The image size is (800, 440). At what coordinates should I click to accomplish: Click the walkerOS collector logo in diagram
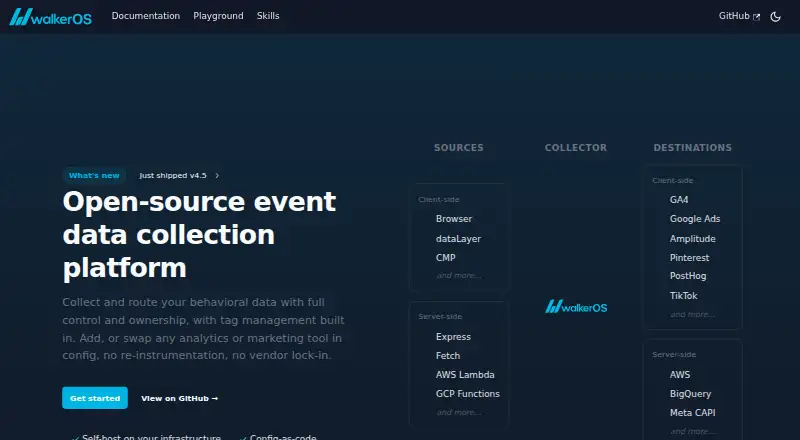click(576, 307)
